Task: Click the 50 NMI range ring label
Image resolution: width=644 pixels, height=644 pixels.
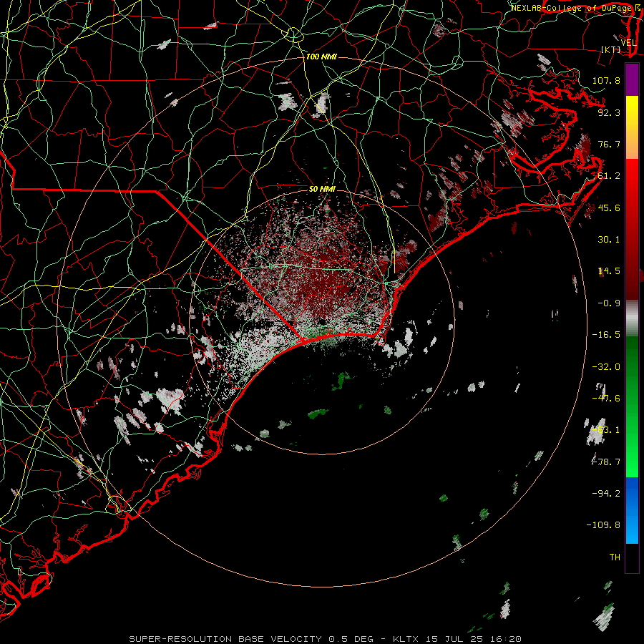Action: tap(322, 189)
